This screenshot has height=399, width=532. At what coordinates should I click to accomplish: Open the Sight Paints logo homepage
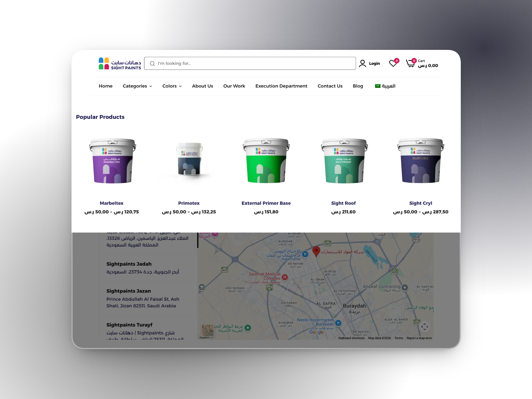(x=120, y=63)
